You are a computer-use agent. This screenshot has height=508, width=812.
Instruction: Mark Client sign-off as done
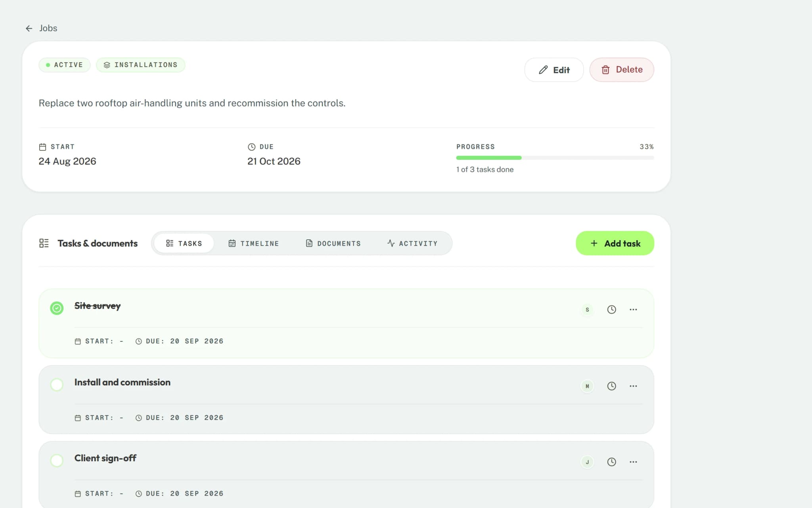point(57,460)
